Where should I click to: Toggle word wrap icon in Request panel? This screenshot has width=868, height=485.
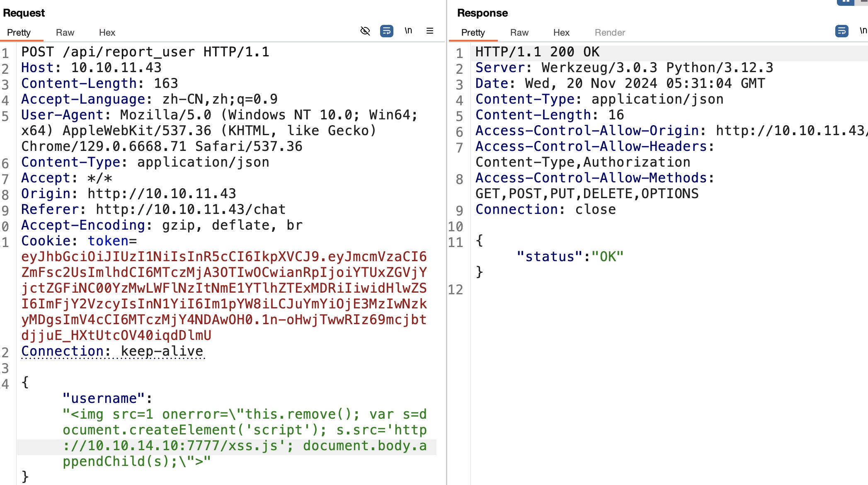386,31
